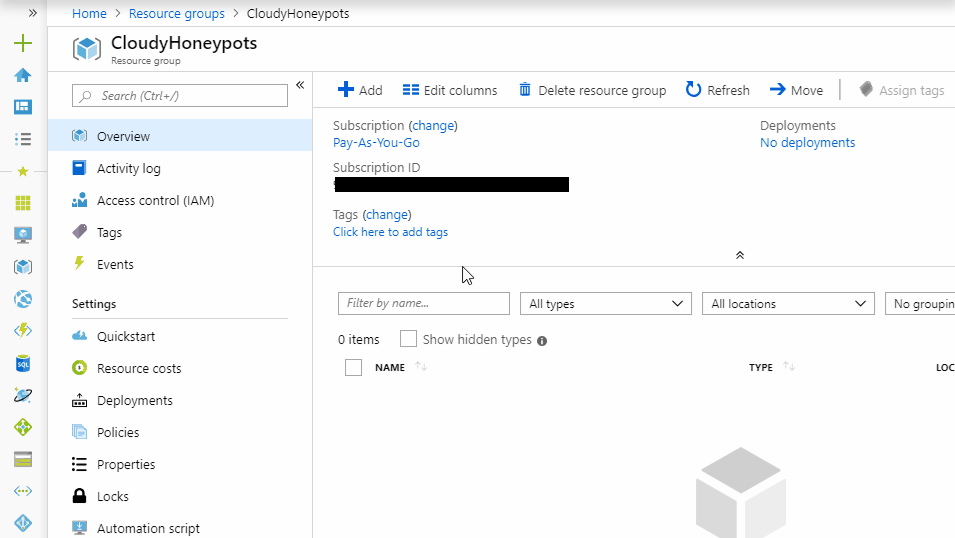Sort by the TYPE column header
955x538 pixels.
click(x=761, y=367)
